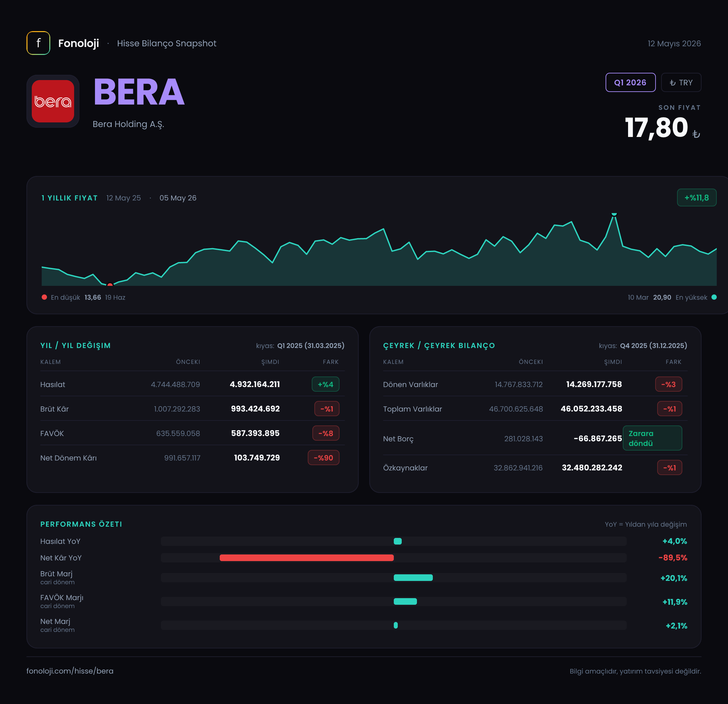The height and width of the screenshot is (704, 728).
Task: Click the +%11,8 yearly change badge
Action: tap(697, 198)
